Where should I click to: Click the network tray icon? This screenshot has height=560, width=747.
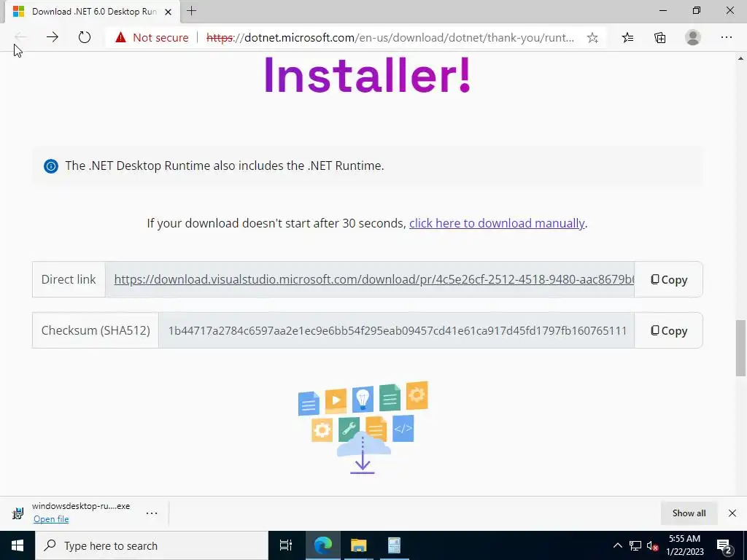635,545
